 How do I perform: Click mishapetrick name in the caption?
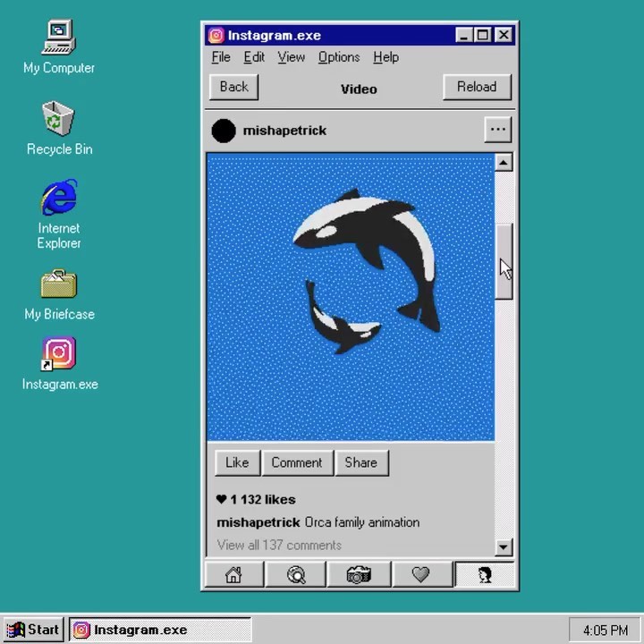pyautogui.click(x=258, y=522)
